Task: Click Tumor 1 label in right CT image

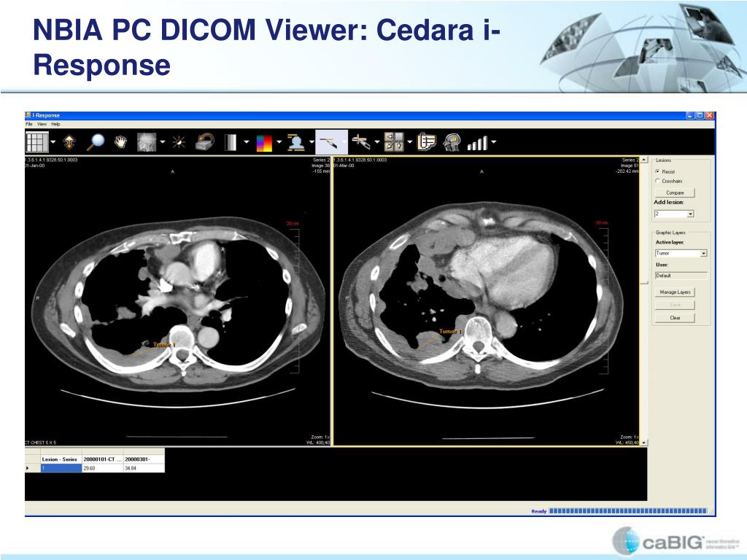Action: click(x=450, y=332)
